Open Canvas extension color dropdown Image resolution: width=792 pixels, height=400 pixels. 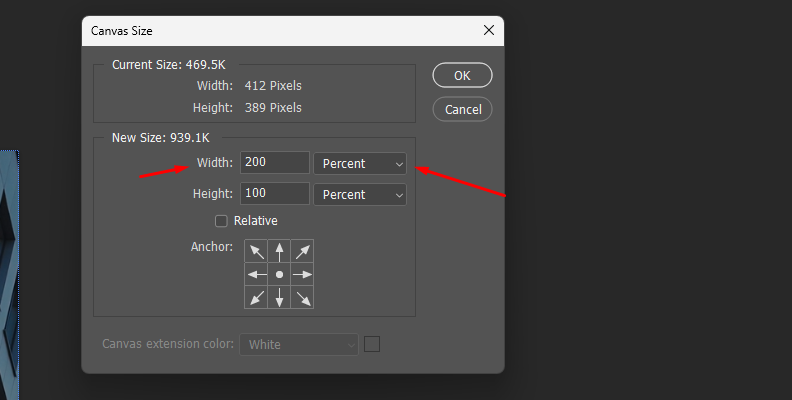[298, 344]
